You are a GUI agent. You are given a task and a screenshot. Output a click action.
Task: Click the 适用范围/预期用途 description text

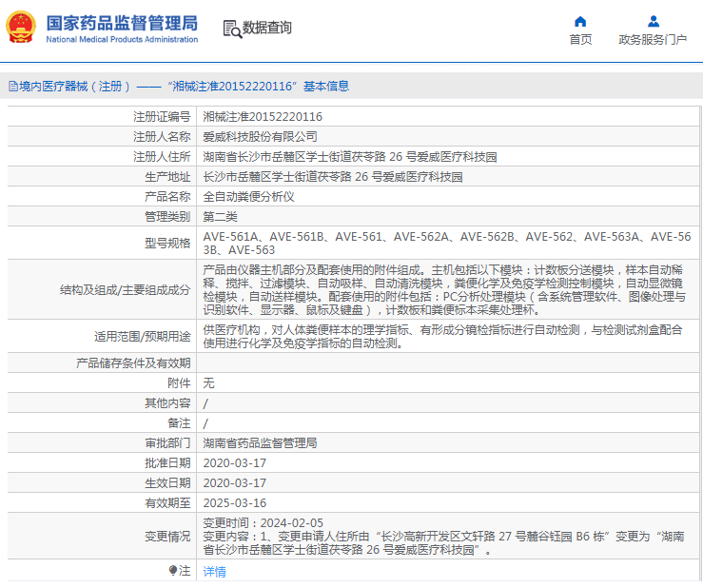point(443,337)
